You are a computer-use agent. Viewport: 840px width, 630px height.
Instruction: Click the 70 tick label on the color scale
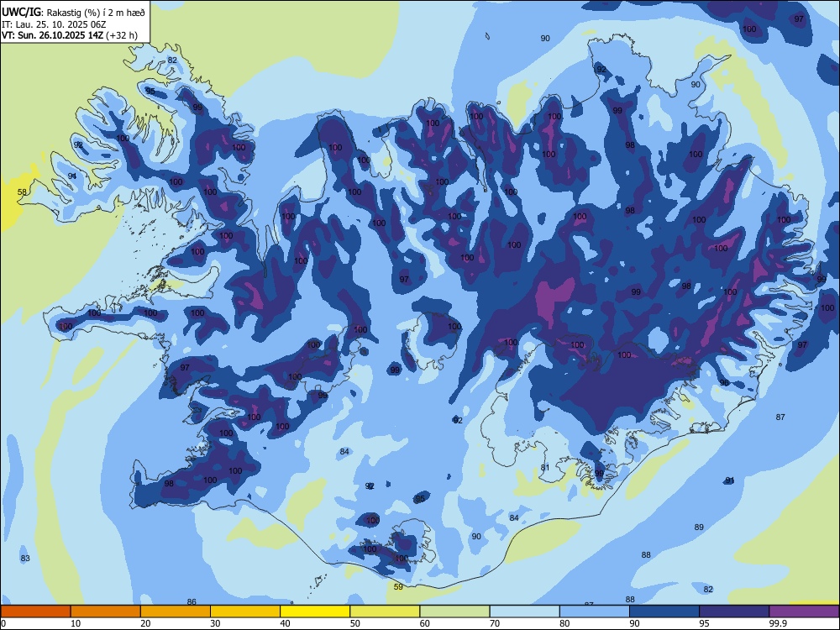point(495,623)
